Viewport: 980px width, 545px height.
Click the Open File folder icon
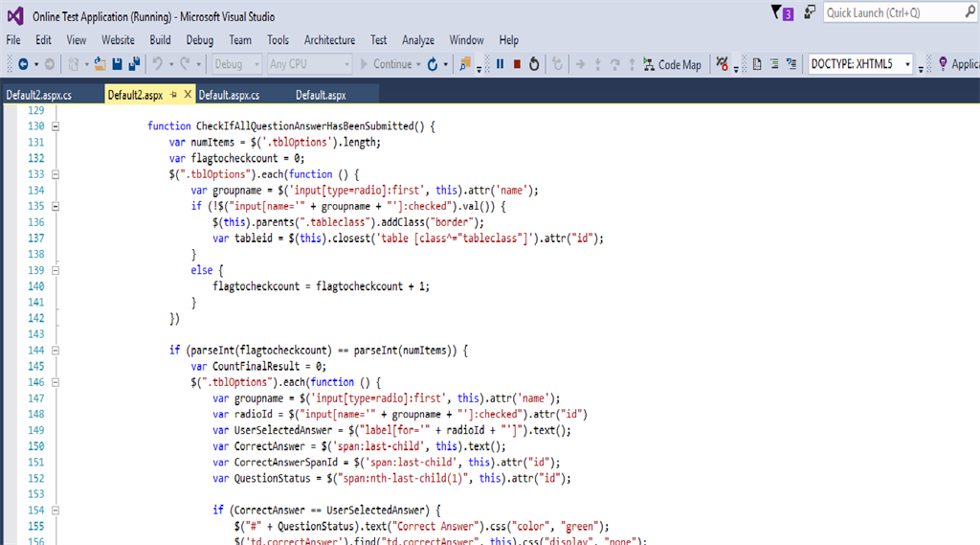(100, 64)
